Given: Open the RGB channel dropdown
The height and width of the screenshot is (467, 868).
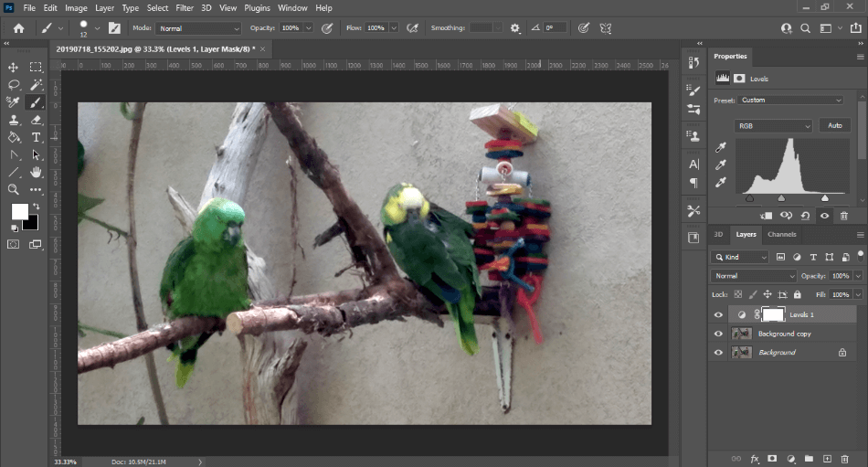Looking at the screenshot, I should pyautogui.click(x=773, y=126).
